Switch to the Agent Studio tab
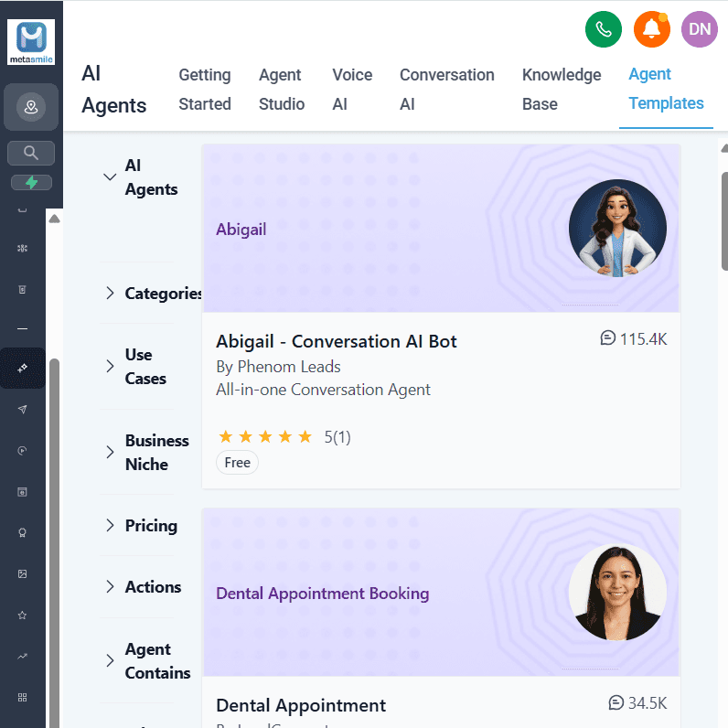728x728 pixels. point(282,89)
